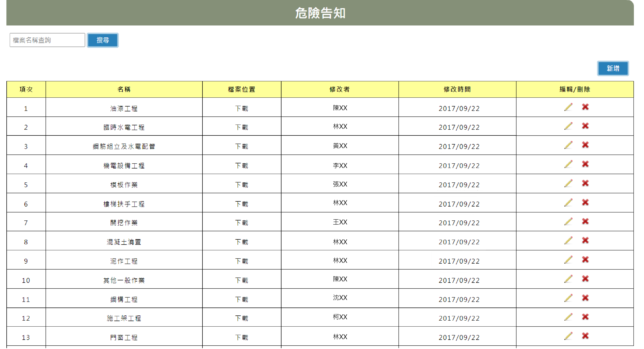Delete the 其他一般作業 row red X
This screenshot has height=349, width=644.
pos(585,279)
